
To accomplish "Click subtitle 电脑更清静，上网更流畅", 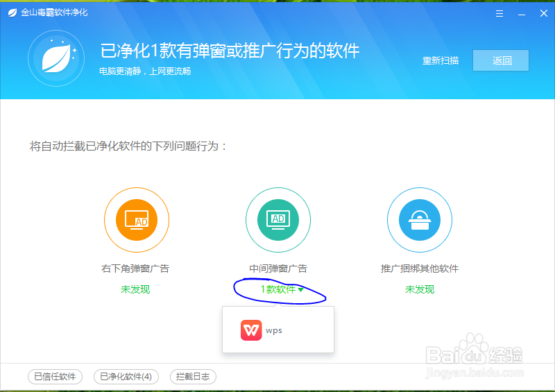I will tap(145, 71).
